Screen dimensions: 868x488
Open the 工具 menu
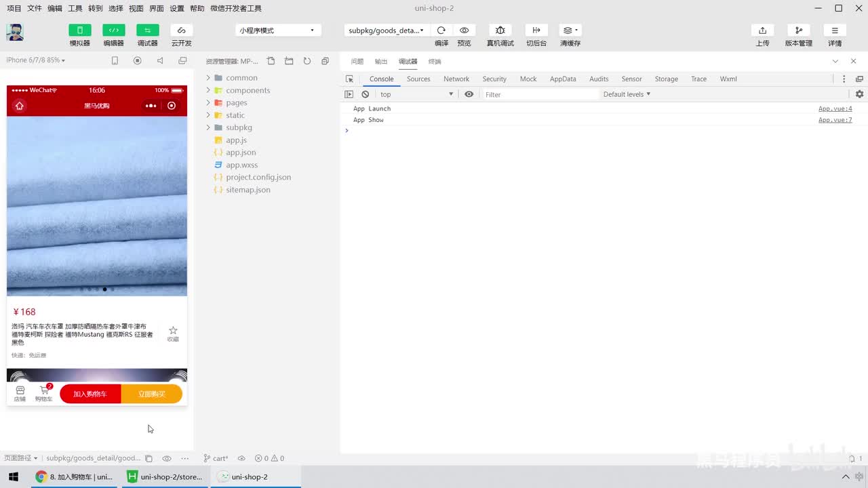pos(75,8)
